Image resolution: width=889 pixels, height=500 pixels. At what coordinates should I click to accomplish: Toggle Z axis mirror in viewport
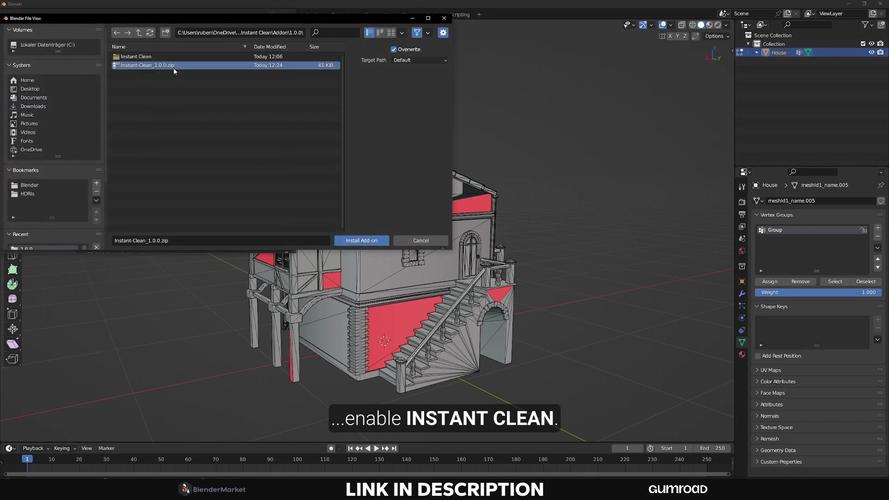pyautogui.click(x=685, y=36)
